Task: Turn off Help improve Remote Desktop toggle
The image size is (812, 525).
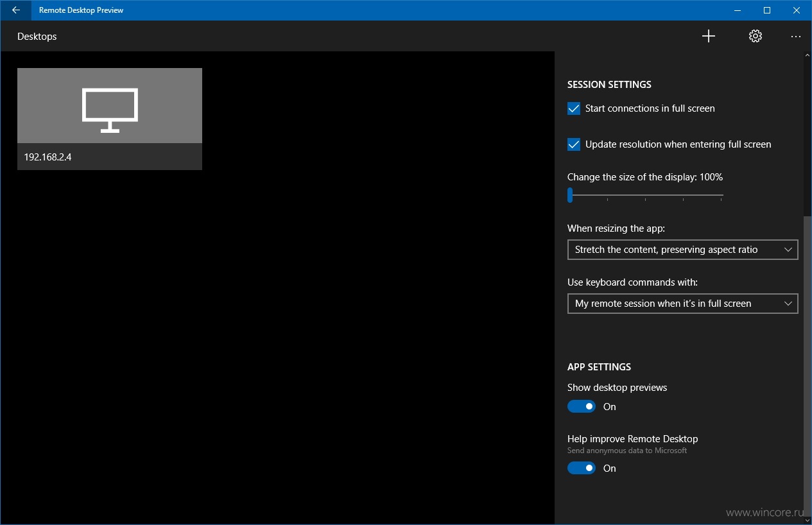Action: (582, 468)
